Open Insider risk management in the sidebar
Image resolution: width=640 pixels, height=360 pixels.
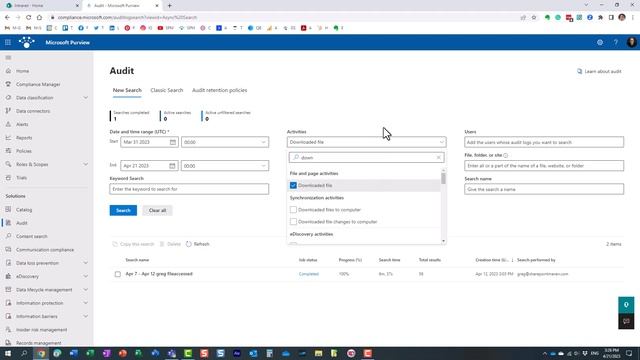(41, 330)
